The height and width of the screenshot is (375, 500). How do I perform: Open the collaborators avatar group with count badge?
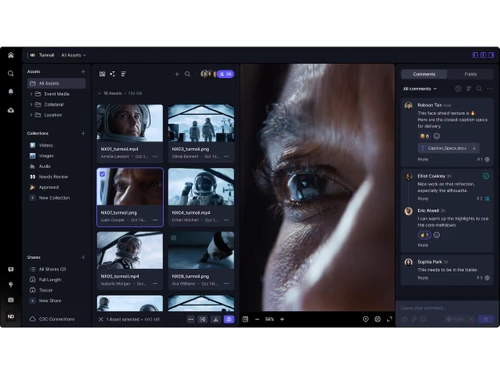click(x=217, y=74)
